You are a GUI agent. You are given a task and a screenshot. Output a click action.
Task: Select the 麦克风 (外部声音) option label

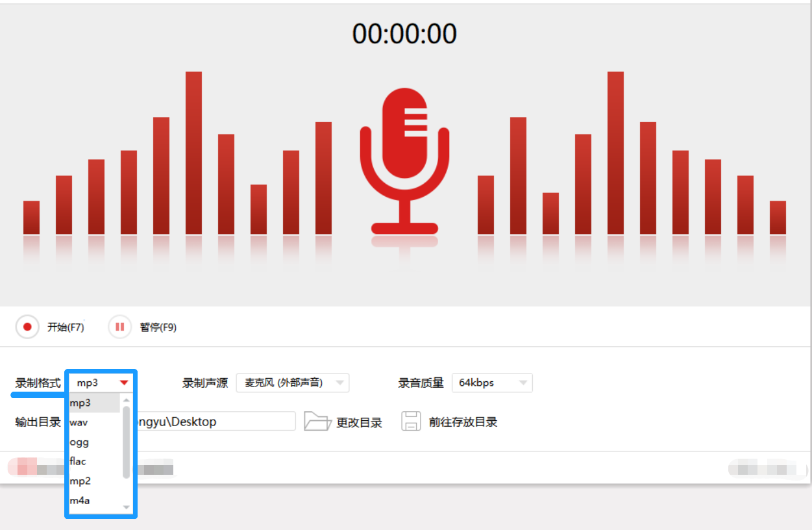point(282,383)
